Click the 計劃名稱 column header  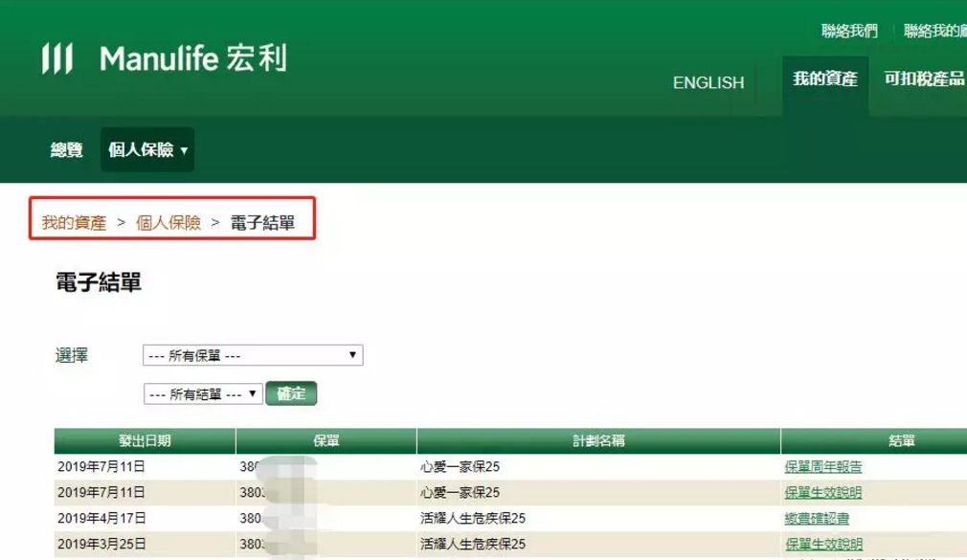coord(598,440)
